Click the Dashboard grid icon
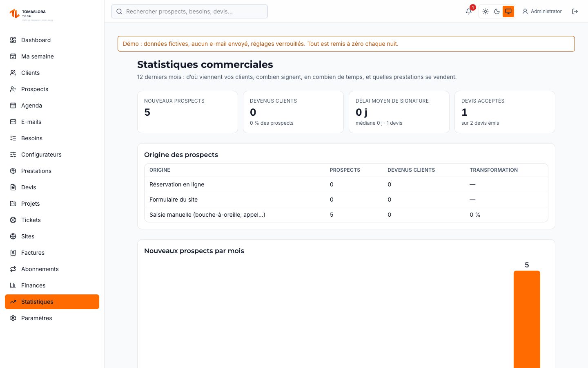The image size is (588, 368). point(13,40)
